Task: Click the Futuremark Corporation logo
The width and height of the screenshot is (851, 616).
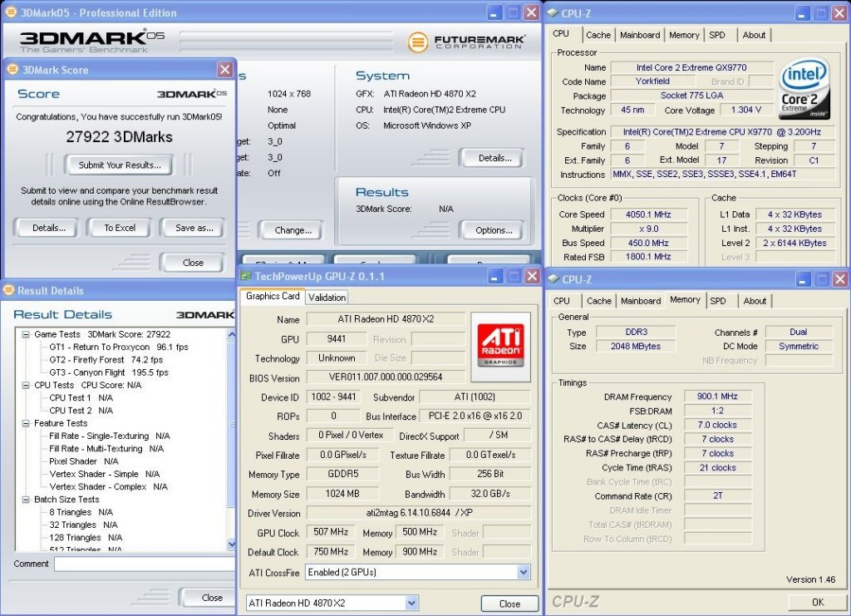Action: pos(466,42)
